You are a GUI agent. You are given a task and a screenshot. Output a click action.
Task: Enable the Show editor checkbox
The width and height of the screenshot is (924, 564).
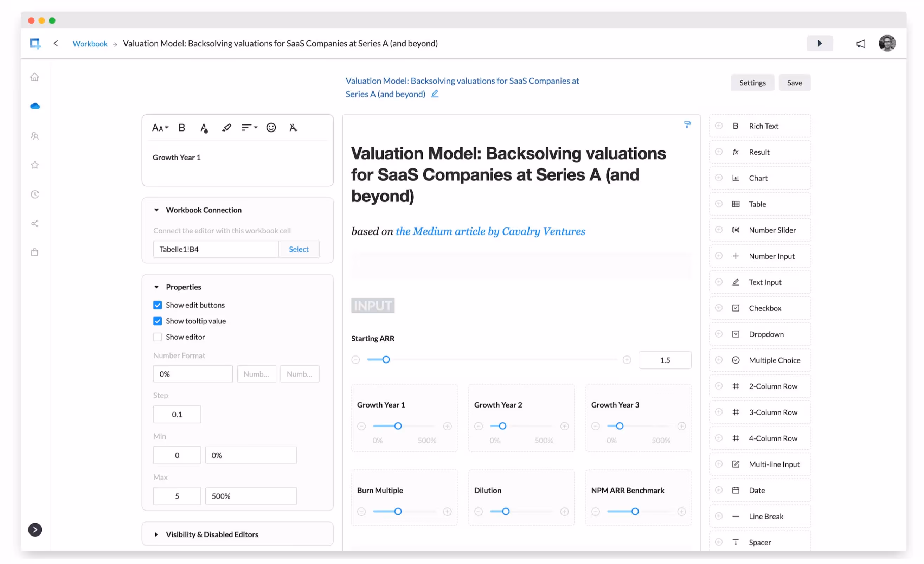(x=158, y=337)
